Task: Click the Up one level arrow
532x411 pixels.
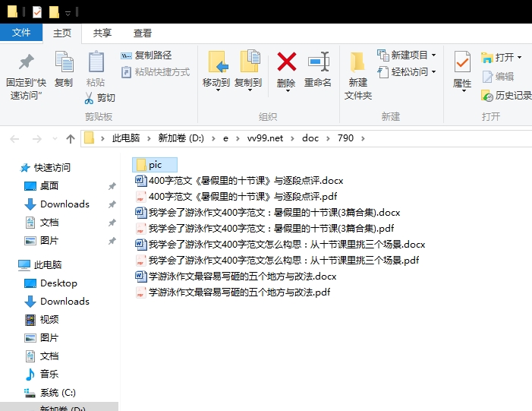Action: click(x=71, y=138)
